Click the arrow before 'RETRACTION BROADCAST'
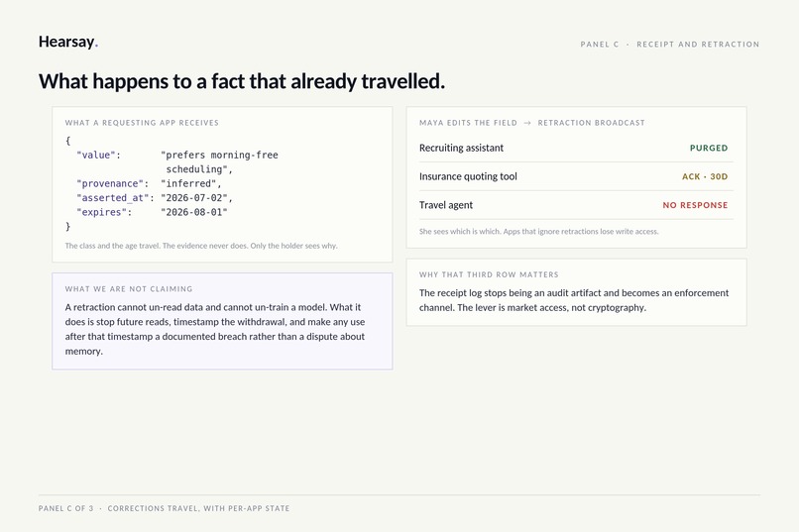 527,123
